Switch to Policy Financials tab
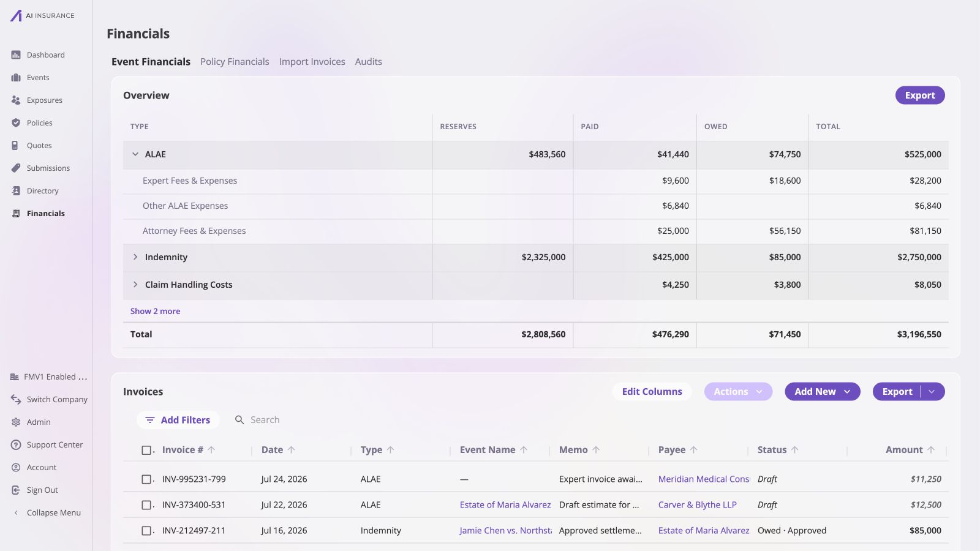This screenshot has height=551, width=980. 235,62
